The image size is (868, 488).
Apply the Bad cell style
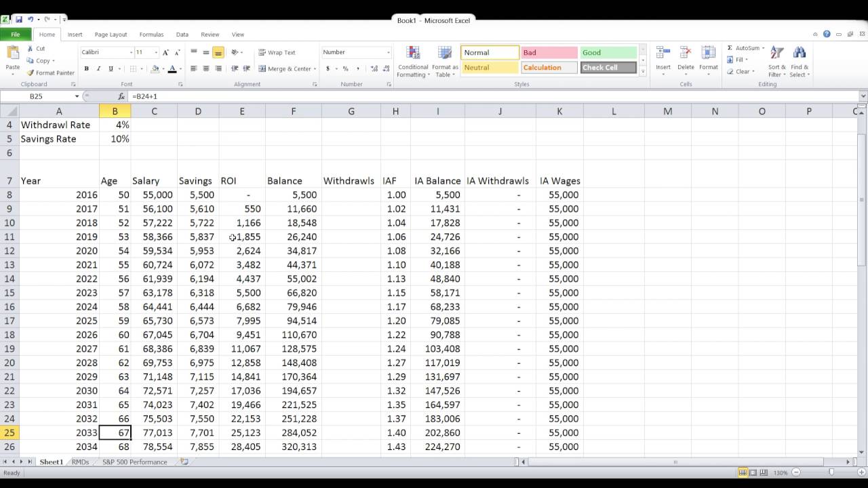coord(549,52)
